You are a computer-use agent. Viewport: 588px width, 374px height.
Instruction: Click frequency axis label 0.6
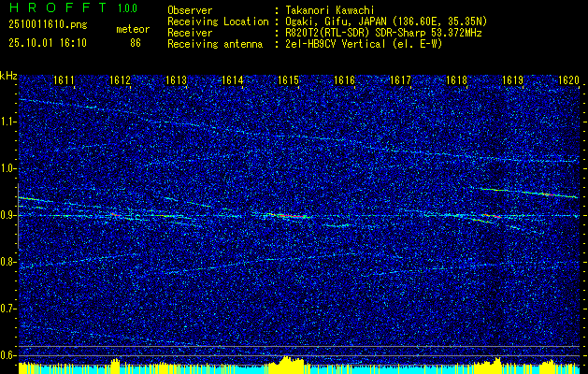click(7, 355)
